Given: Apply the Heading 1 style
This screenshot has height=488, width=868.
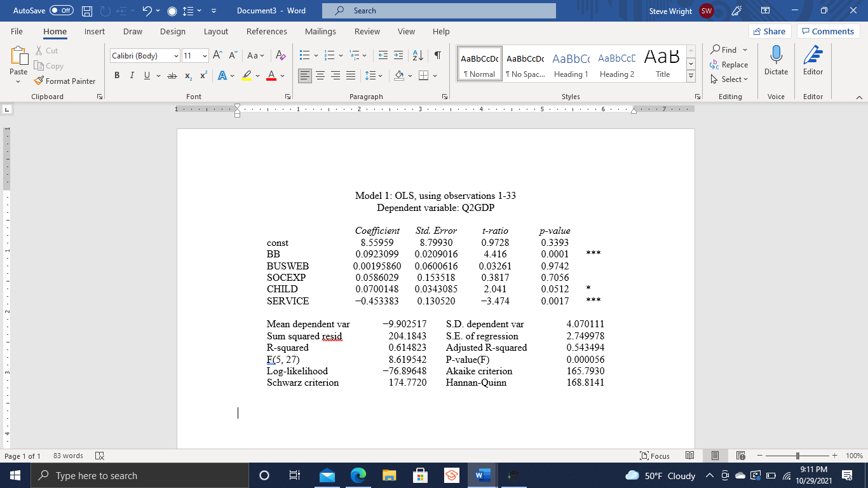Looking at the screenshot, I should (x=571, y=64).
